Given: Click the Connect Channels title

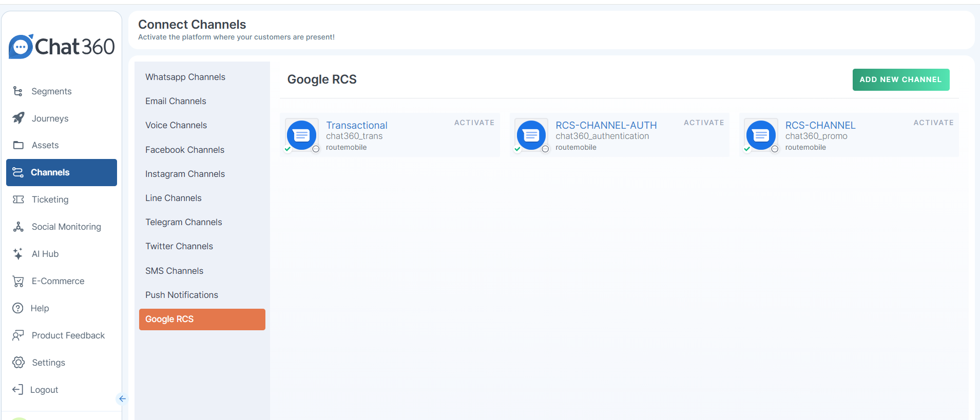Looking at the screenshot, I should pos(192,24).
